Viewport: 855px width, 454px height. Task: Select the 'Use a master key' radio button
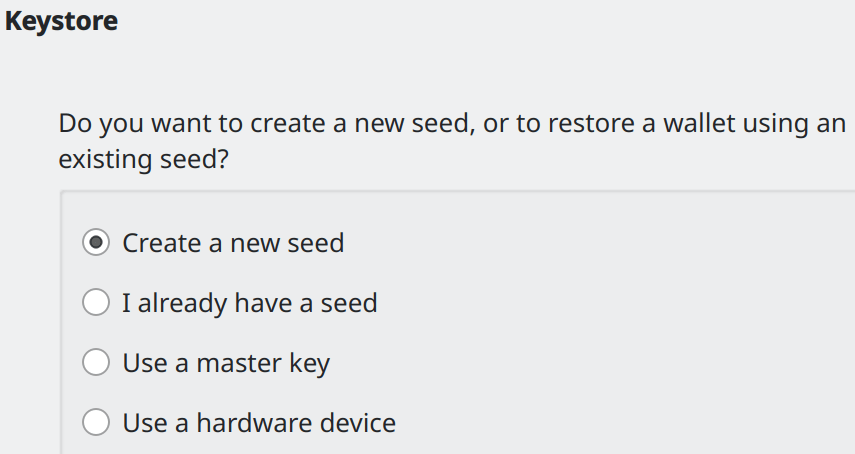(x=96, y=363)
